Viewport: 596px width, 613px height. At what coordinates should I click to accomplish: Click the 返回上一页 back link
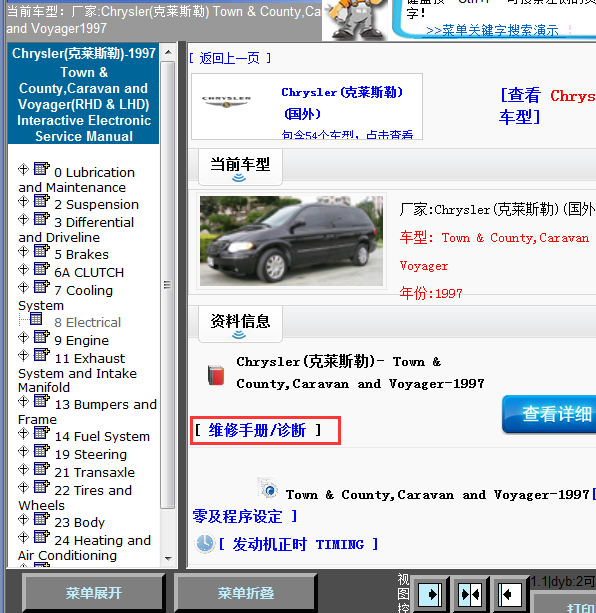[x=230, y=59]
